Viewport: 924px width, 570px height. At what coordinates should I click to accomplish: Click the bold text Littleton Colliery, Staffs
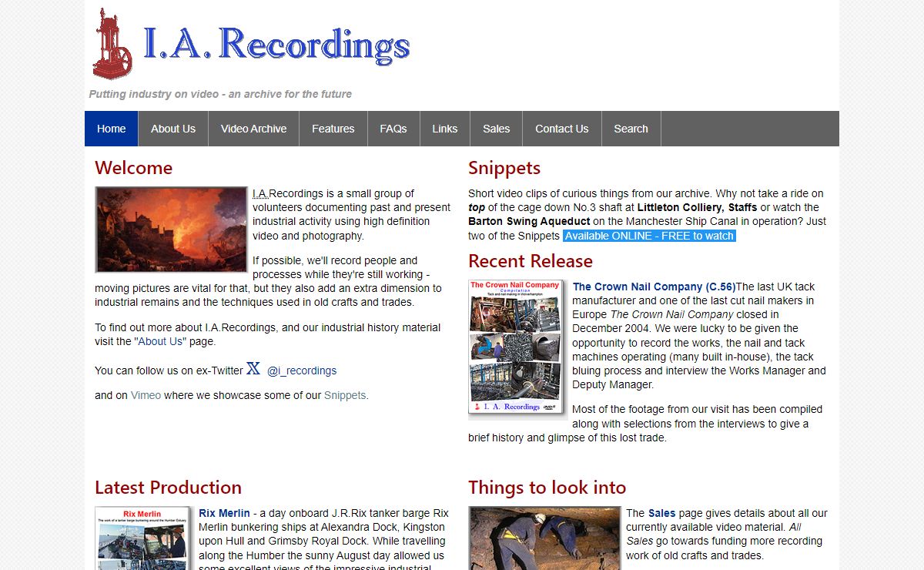click(697, 207)
